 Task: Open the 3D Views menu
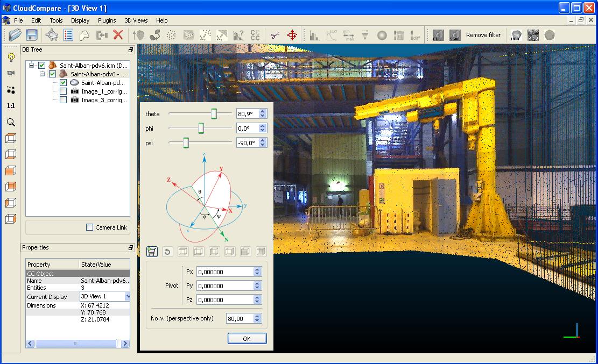(x=136, y=20)
